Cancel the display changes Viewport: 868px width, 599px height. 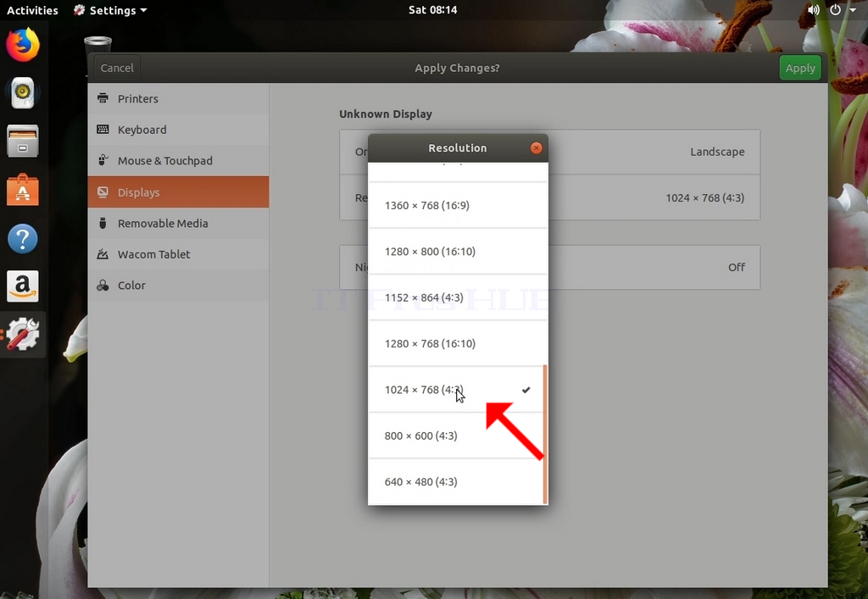pyautogui.click(x=117, y=68)
